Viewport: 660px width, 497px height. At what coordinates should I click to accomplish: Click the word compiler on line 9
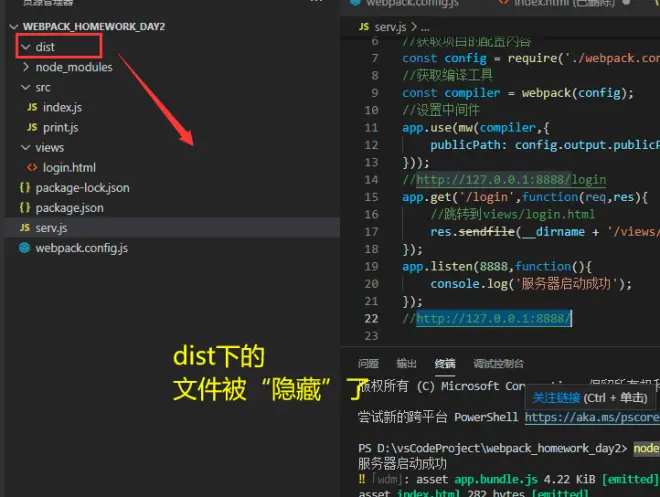point(472,93)
